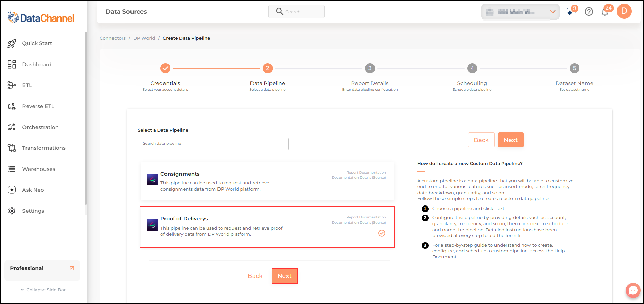Click the Scheduling step label
This screenshot has height=304, width=644.
coord(472,83)
